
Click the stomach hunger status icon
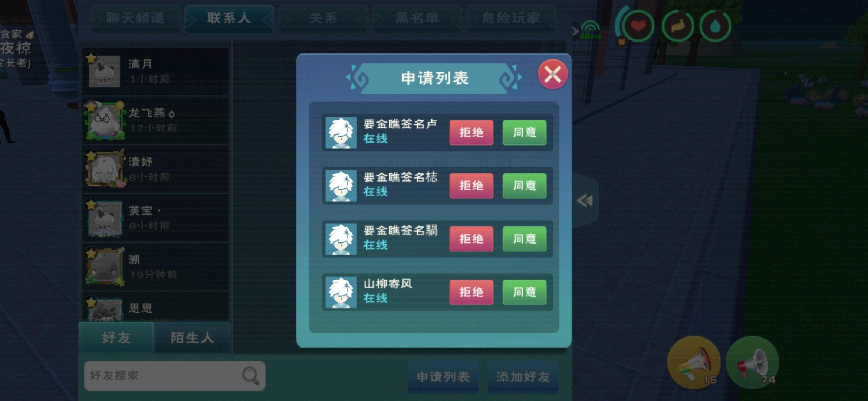pyautogui.click(x=677, y=26)
